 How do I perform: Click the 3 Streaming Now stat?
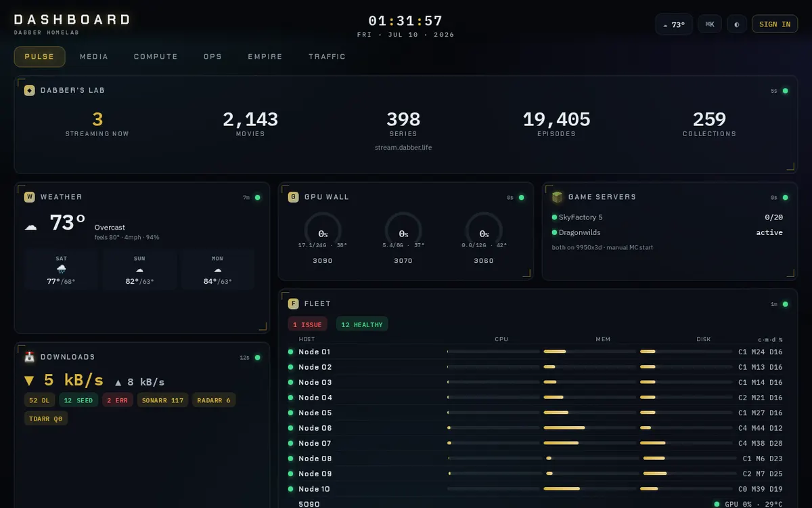click(x=97, y=124)
